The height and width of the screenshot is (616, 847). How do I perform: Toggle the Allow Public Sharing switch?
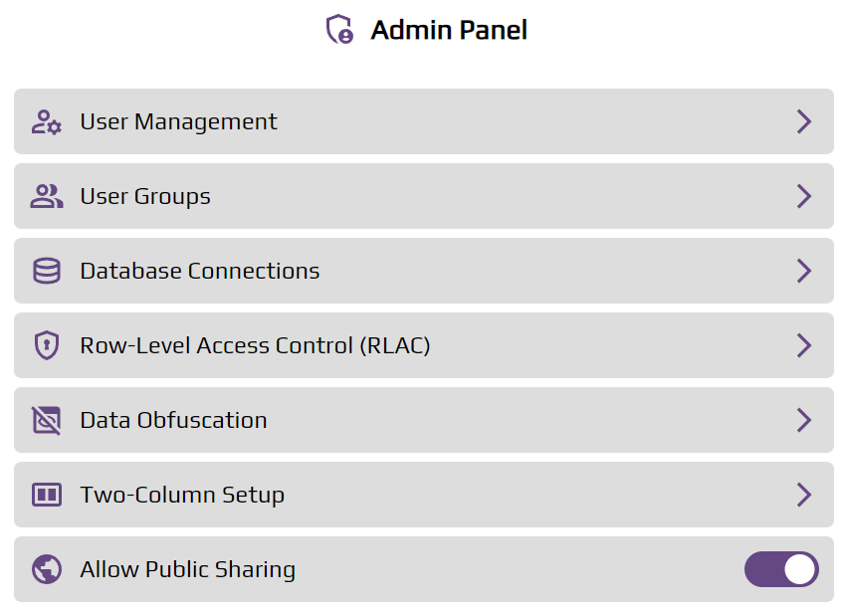pyautogui.click(x=781, y=569)
